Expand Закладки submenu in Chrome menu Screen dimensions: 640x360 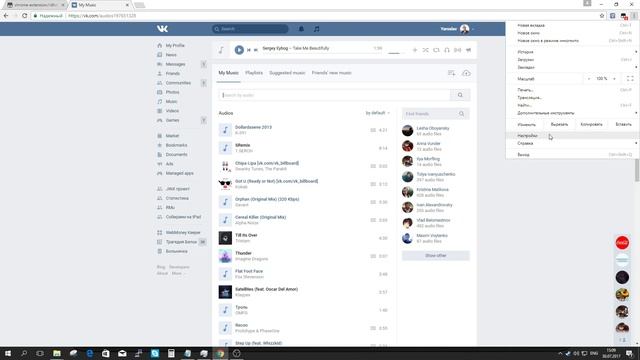[572, 67]
